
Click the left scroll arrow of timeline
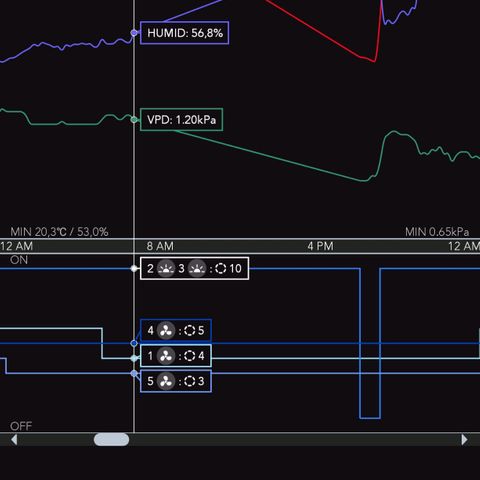14,440
